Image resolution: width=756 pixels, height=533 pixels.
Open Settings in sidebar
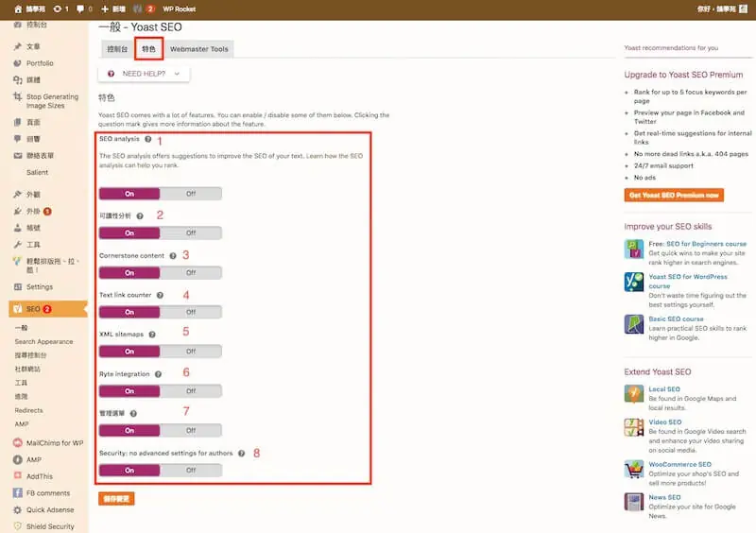pyautogui.click(x=40, y=286)
